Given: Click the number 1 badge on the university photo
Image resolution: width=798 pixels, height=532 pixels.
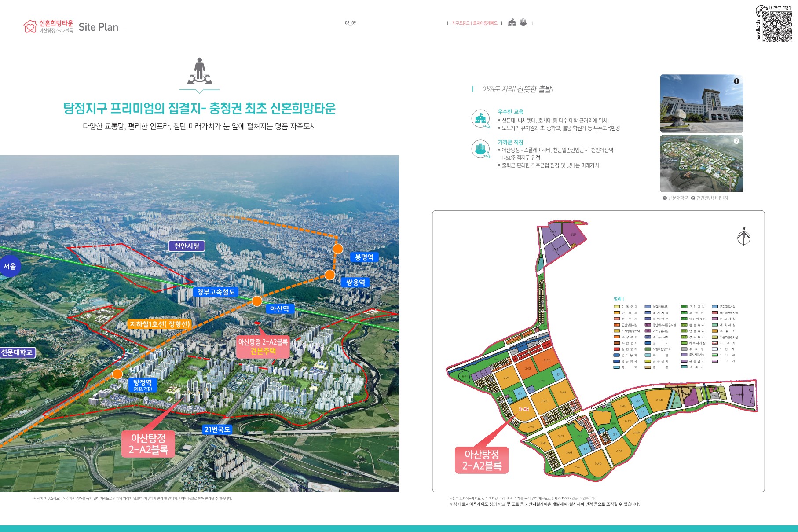Looking at the screenshot, I should click(736, 81).
